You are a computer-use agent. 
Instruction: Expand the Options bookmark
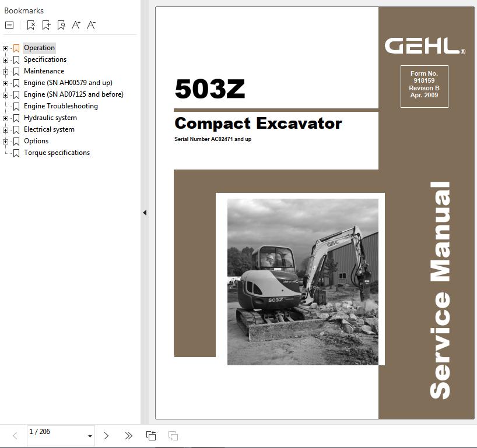(5, 142)
